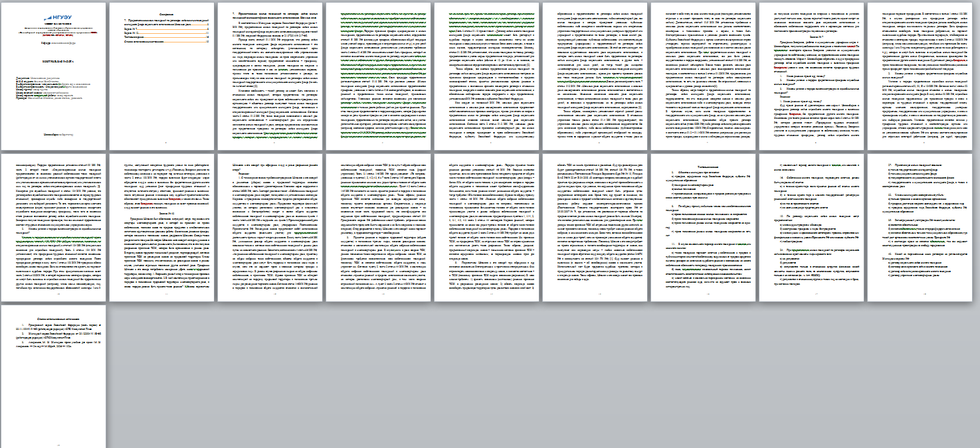
Task: Open the page fully highlighted in green
Action: pos(379,75)
